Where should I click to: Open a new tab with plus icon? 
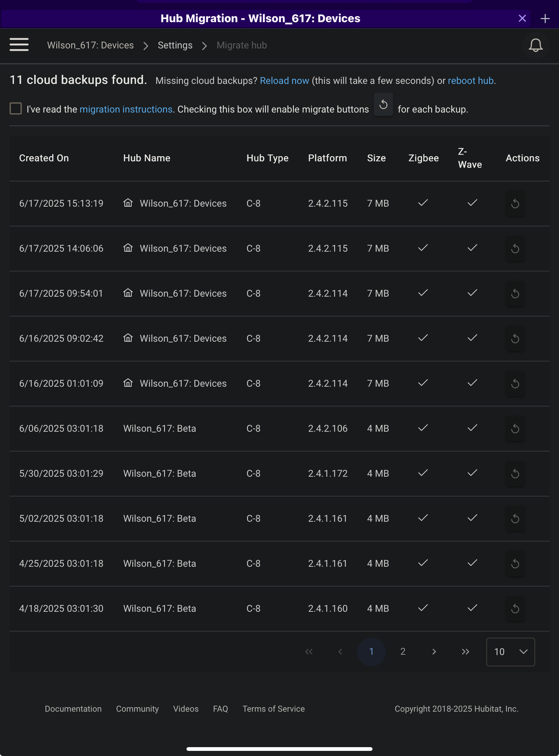coord(545,18)
